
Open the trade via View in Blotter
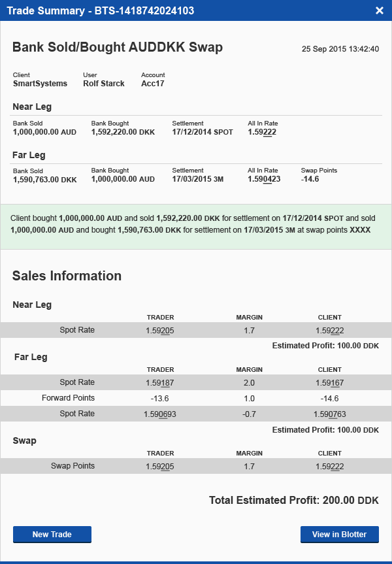(x=339, y=535)
